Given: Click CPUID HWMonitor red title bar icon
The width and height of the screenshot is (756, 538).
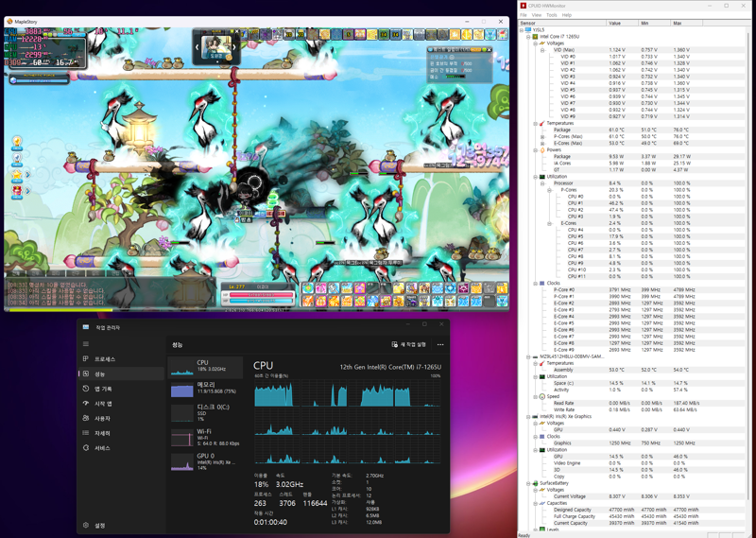Looking at the screenshot, I should pos(524,6).
